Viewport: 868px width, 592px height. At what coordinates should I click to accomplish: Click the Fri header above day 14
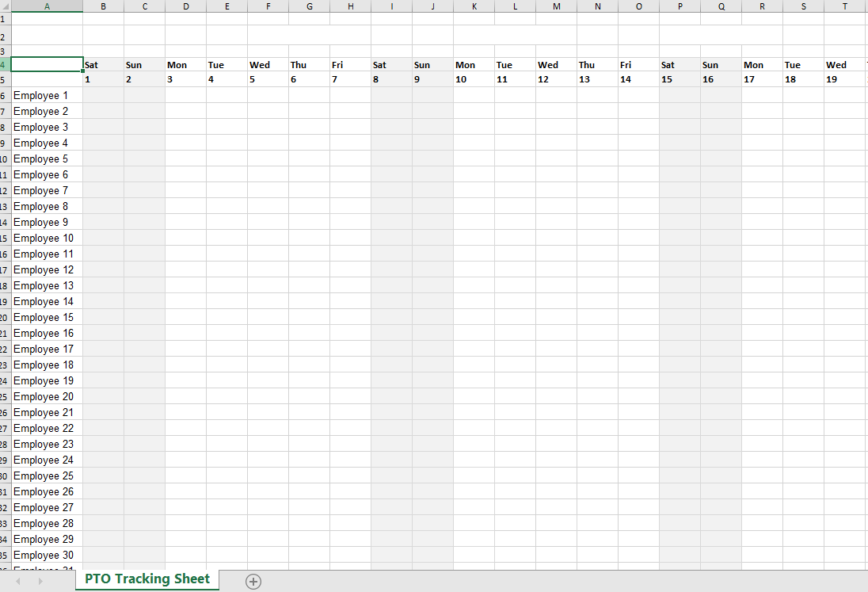click(638, 65)
